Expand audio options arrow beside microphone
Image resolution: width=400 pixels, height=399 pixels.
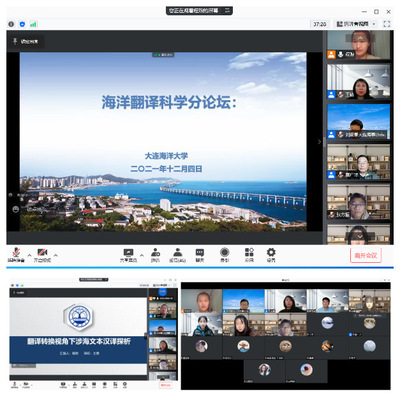[29, 255]
